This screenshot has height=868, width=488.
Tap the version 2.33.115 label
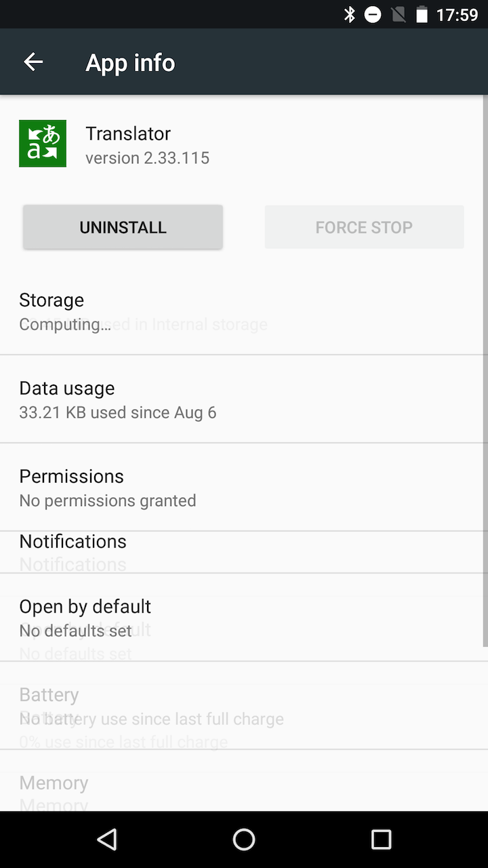tap(147, 158)
